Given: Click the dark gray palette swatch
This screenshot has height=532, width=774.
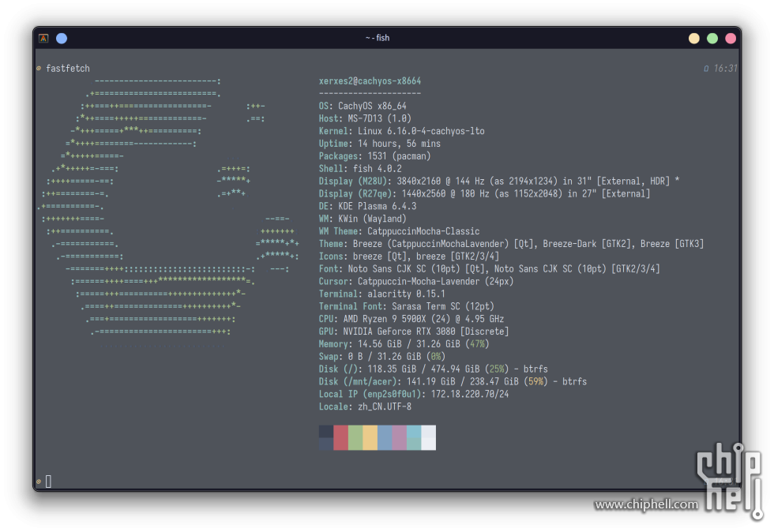Looking at the screenshot, I should pos(326,438).
